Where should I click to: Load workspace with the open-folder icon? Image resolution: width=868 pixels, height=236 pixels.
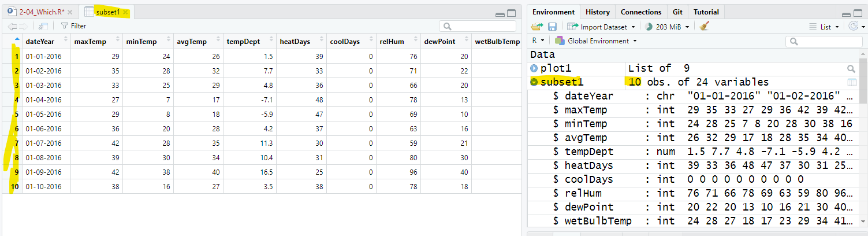(537, 27)
